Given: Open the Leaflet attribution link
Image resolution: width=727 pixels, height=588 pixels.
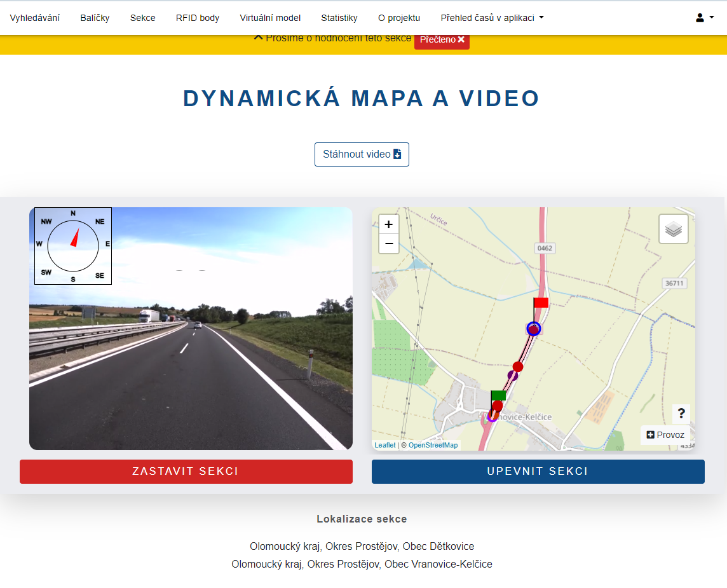Looking at the screenshot, I should [x=385, y=445].
